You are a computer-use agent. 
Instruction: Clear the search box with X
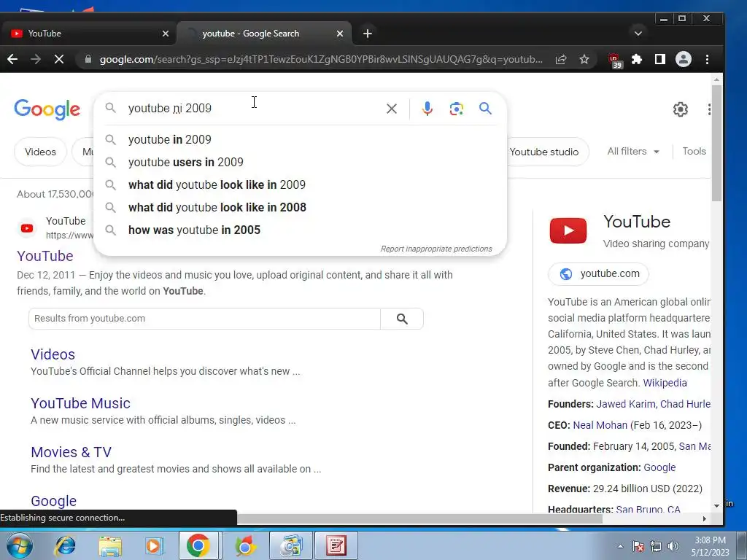(392, 109)
